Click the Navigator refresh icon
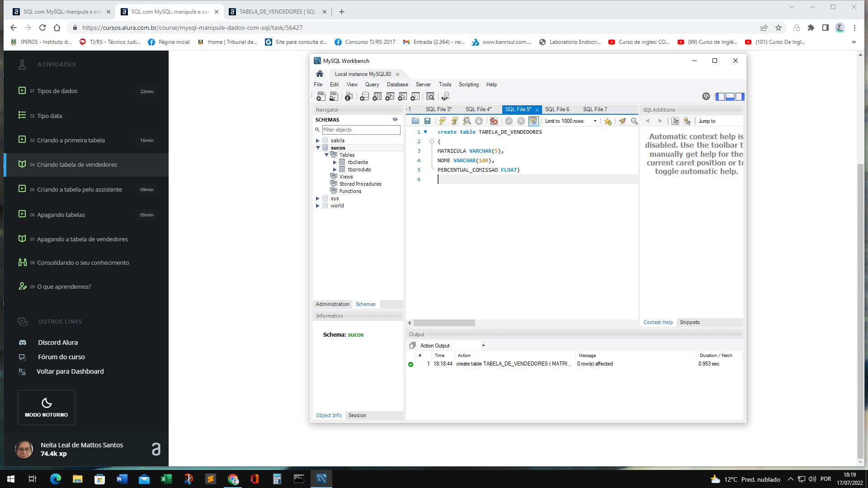 [395, 119]
